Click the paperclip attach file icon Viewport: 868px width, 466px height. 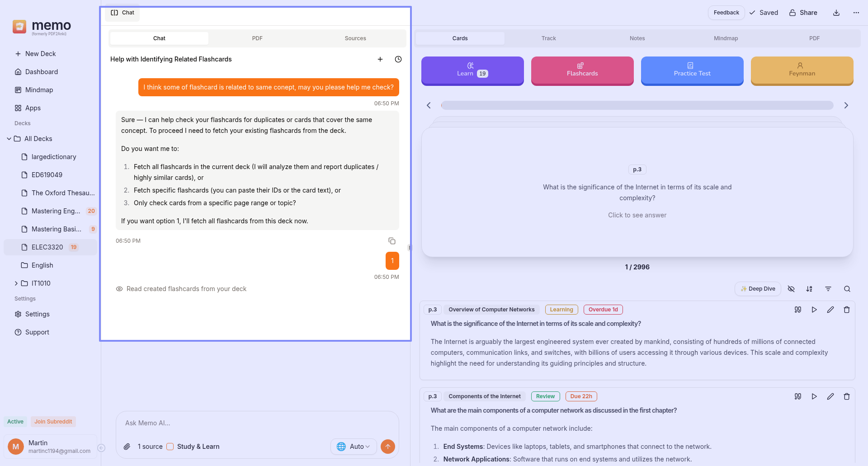click(127, 447)
